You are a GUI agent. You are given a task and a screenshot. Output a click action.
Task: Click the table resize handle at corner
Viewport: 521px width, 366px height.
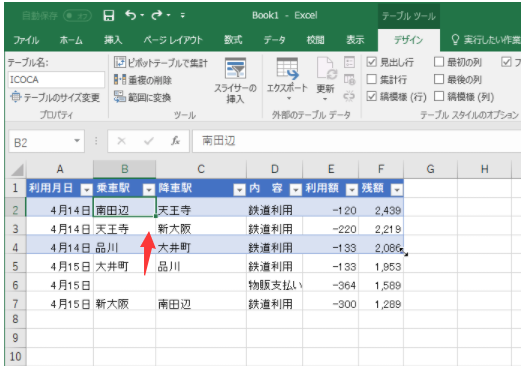403,252
